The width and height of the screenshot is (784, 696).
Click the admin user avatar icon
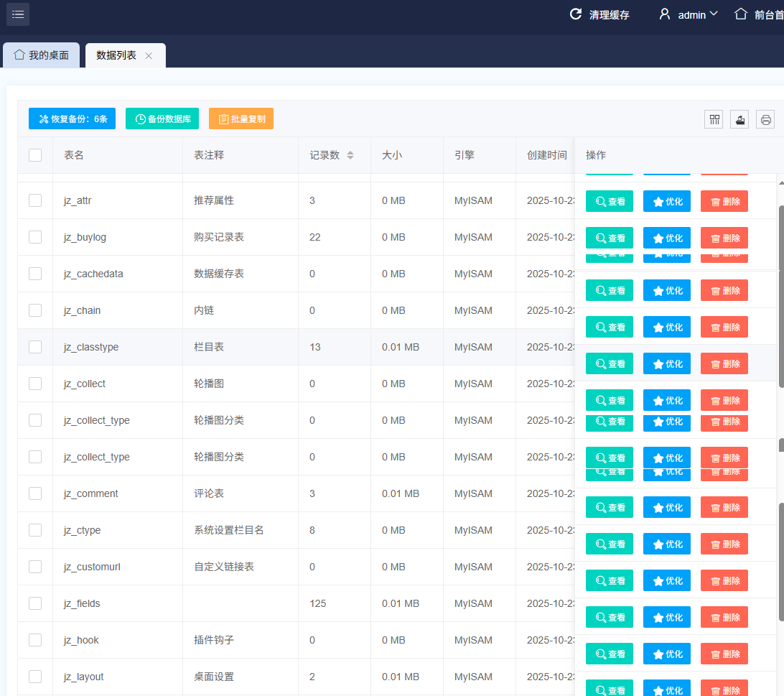pyautogui.click(x=665, y=14)
